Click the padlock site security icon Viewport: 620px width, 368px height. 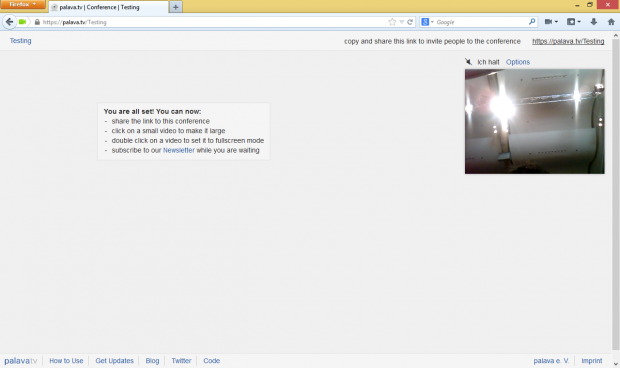click(37, 22)
